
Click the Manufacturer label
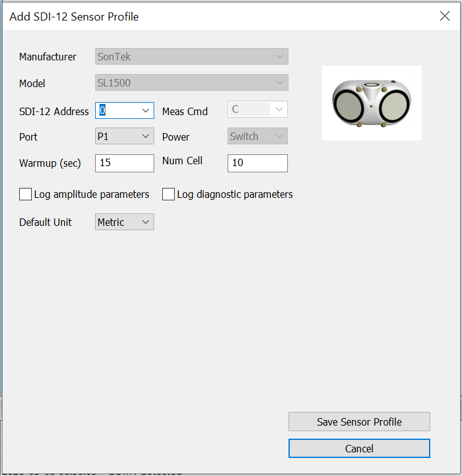click(x=48, y=57)
